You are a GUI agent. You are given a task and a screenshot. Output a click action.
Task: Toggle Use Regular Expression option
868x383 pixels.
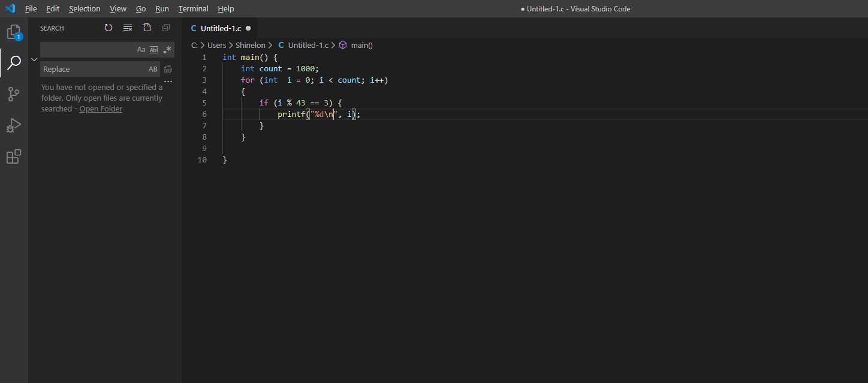[167, 50]
